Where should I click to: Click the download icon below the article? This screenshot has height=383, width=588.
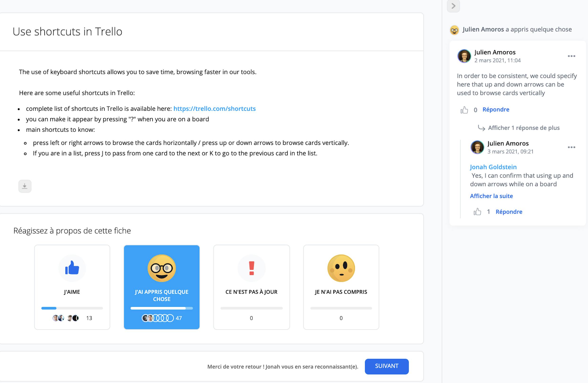pyautogui.click(x=25, y=186)
